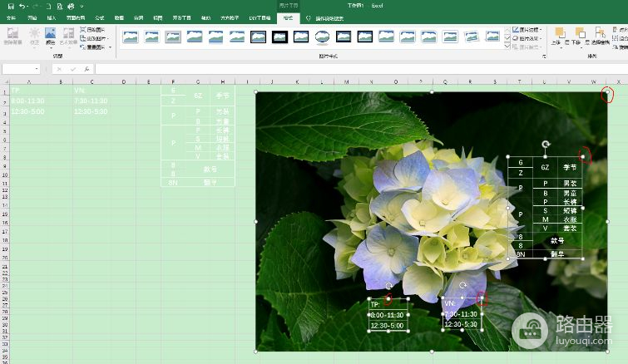
Task: Switch to the Insert ribbon tab
Action: coord(52,17)
